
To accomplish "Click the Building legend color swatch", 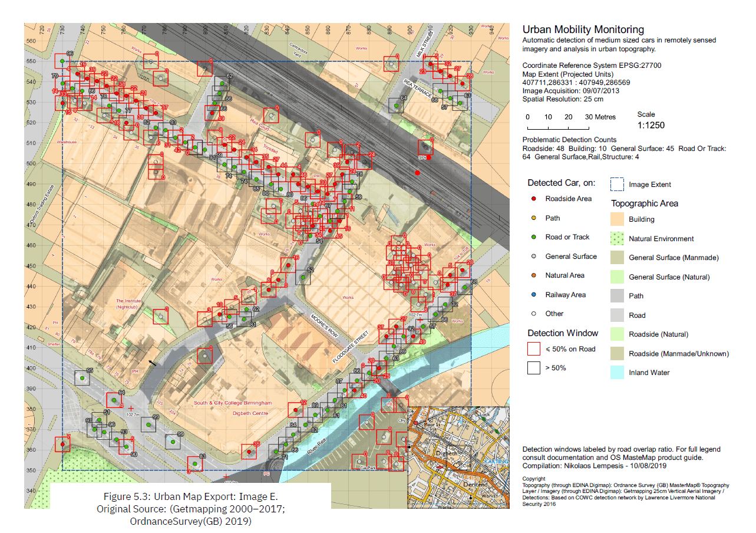I will (x=617, y=219).
